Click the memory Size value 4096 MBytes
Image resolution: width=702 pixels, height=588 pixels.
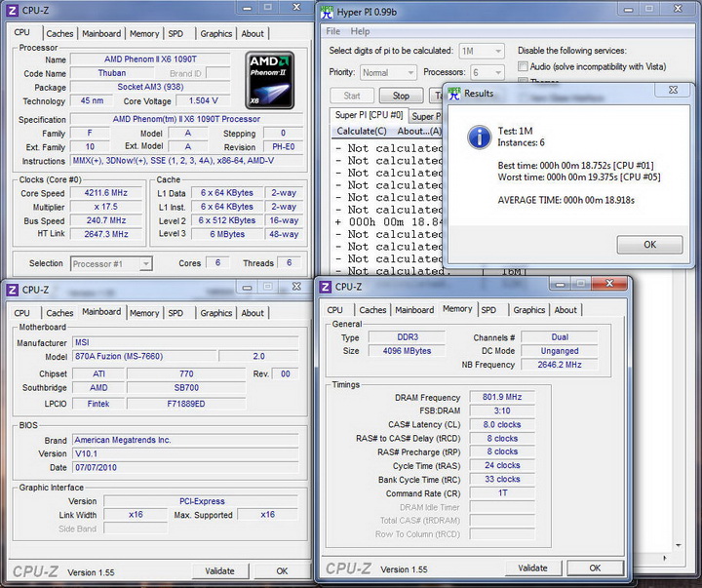click(407, 351)
